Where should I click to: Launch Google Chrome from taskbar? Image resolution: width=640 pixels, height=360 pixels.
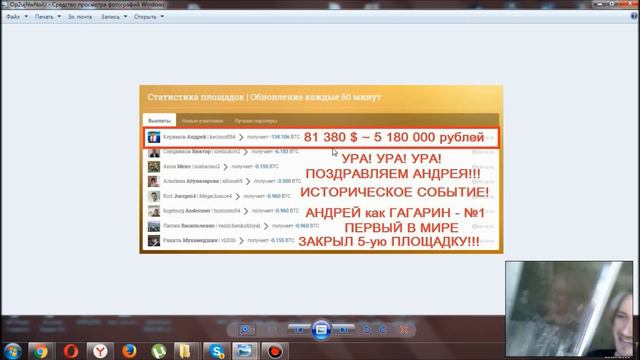(x=40, y=351)
